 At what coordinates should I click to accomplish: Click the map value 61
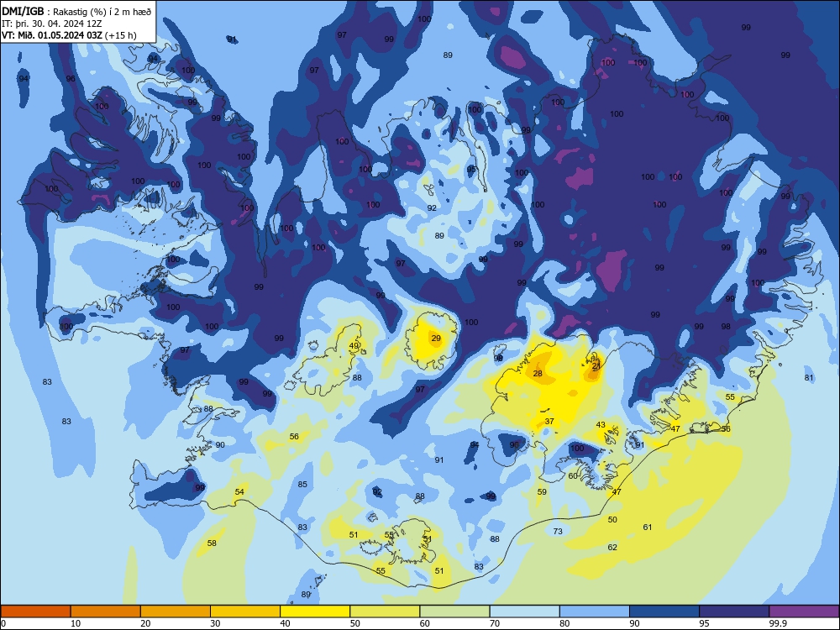point(648,528)
